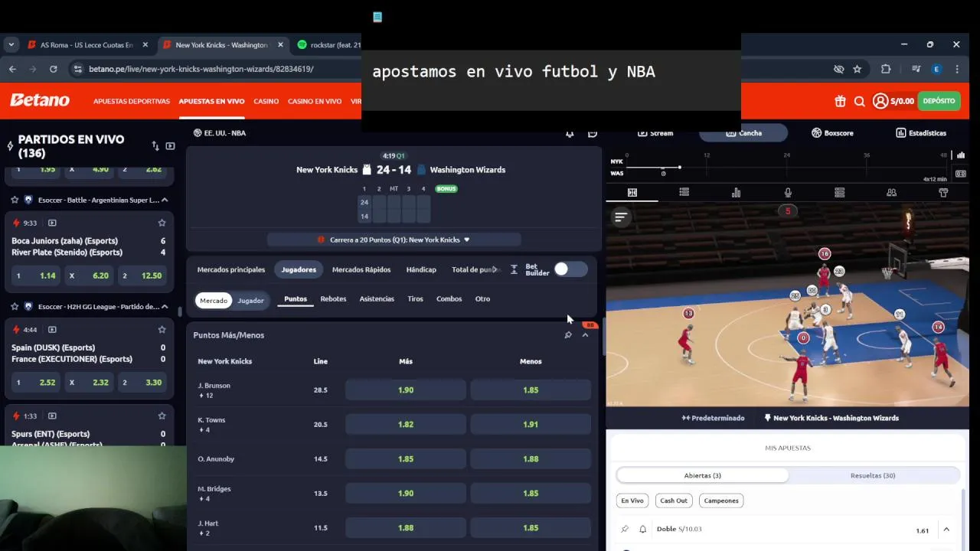Open the Rebotes sub-tab

(333, 299)
